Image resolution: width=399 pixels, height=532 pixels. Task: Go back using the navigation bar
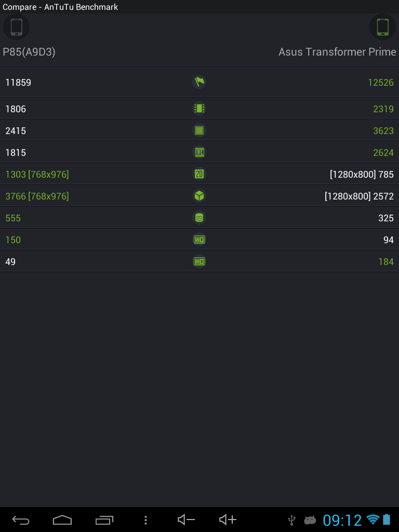(21, 520)
